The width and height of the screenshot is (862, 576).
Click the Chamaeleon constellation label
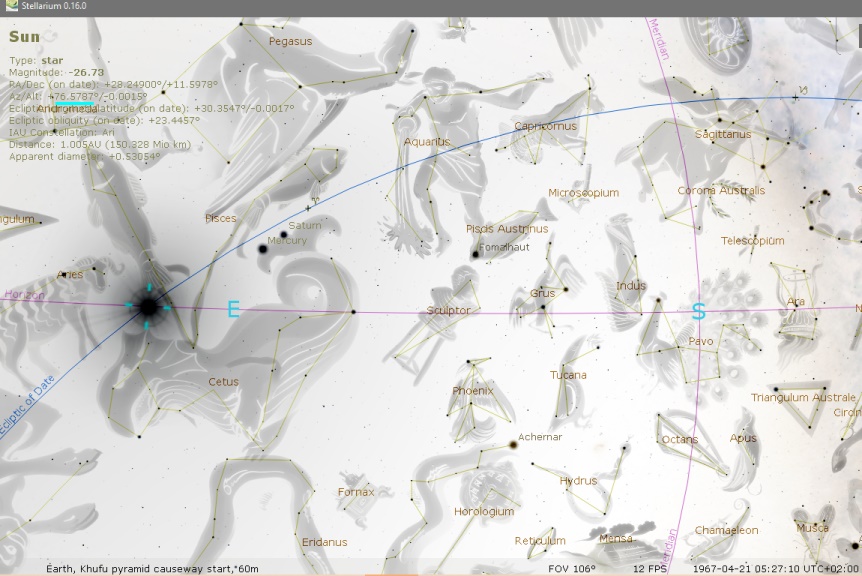726,530
